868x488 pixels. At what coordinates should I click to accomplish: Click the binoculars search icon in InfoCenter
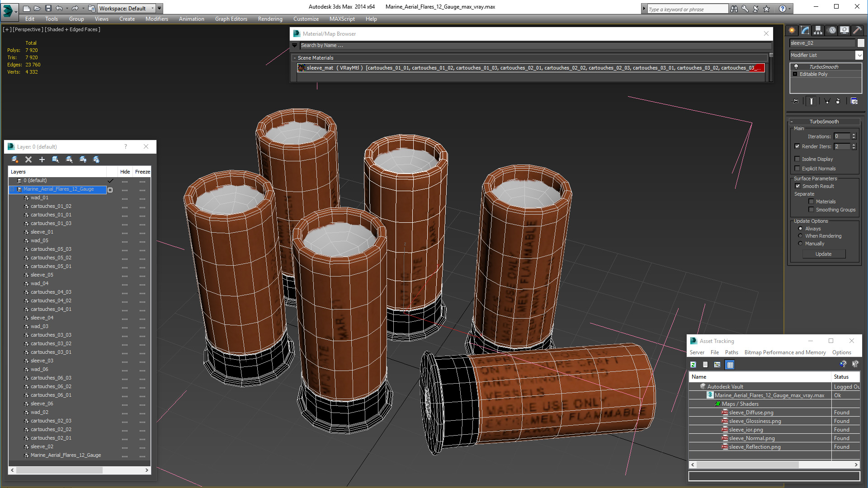pyautogui.click(x=734, y=9)
